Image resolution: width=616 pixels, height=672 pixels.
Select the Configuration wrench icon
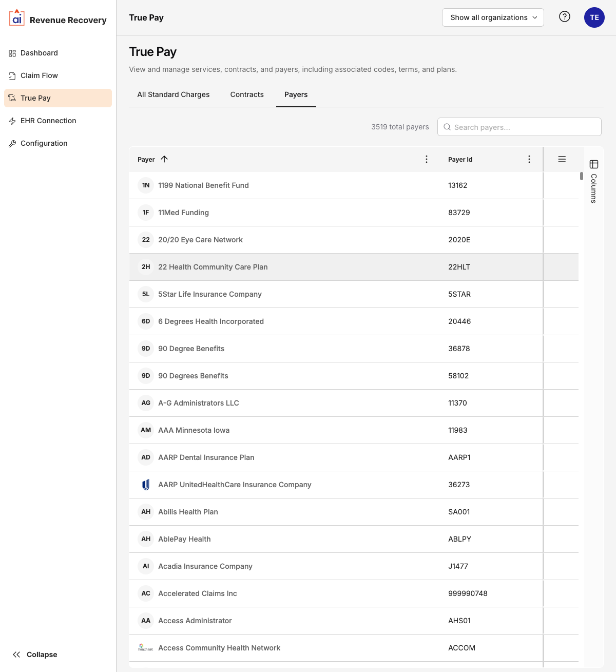pos(12,143)
